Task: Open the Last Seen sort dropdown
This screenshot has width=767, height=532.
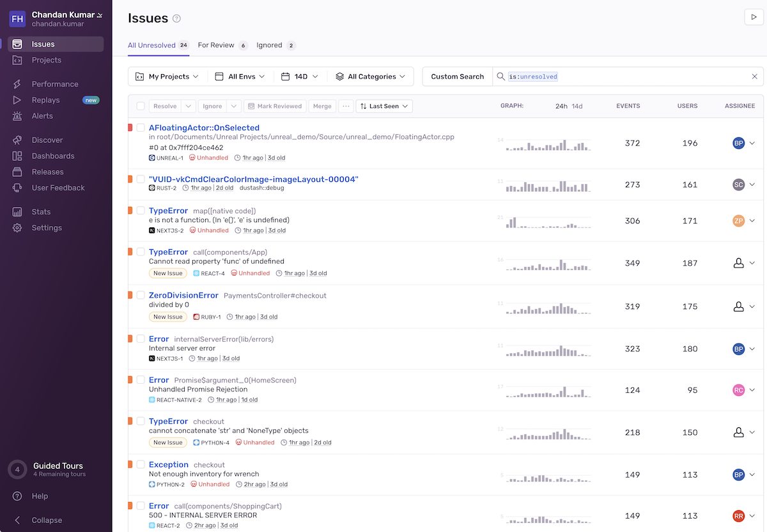Action: pyautogui.click(x=384, y=106)
